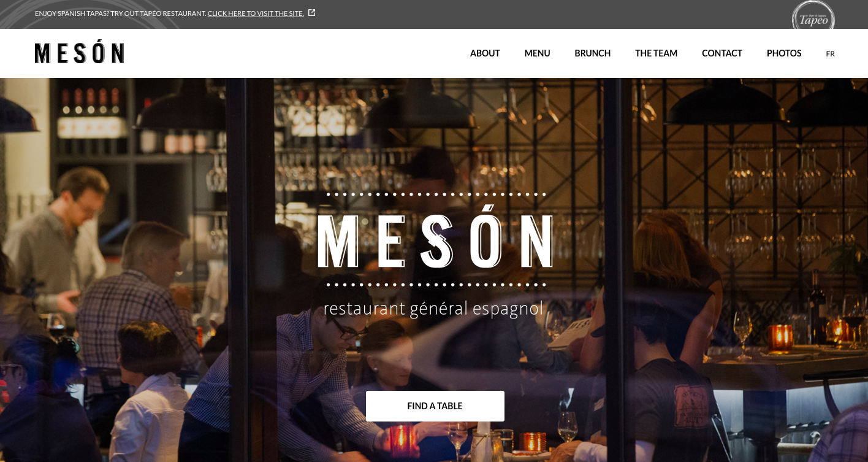Viewport: 868px width, 462px height.
Task: Click 'Enjoy Spanish Tapas?' banner text
Action: tap(72, 13)
